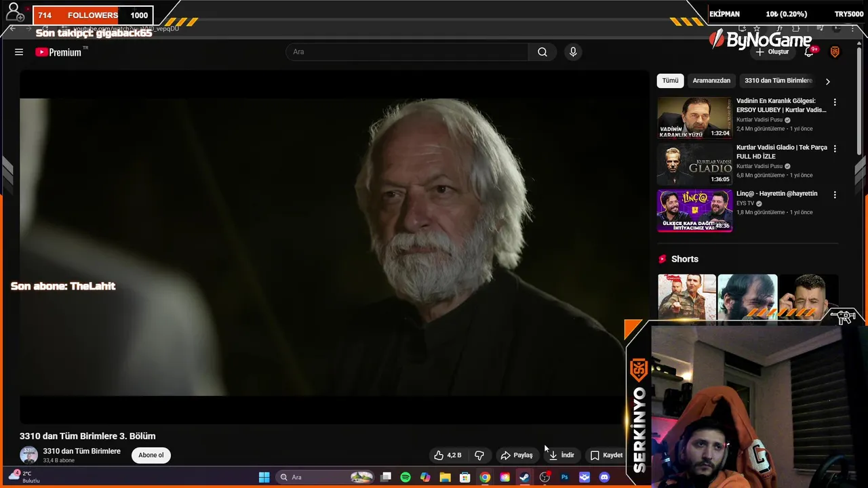Viewport: 868px width, 488px height.
Task: Click the main video player area
Action: tap(334, 247)
